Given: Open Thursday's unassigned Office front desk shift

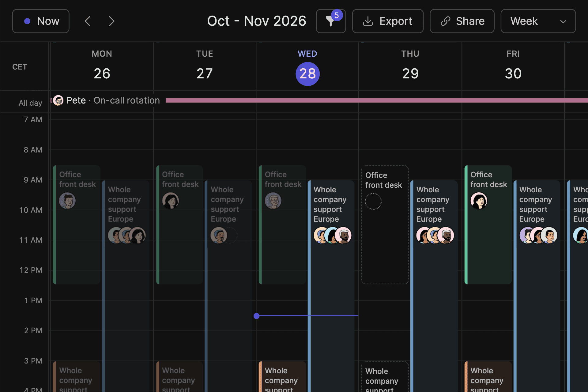Looking at the screenshot, I should point(385,225).
